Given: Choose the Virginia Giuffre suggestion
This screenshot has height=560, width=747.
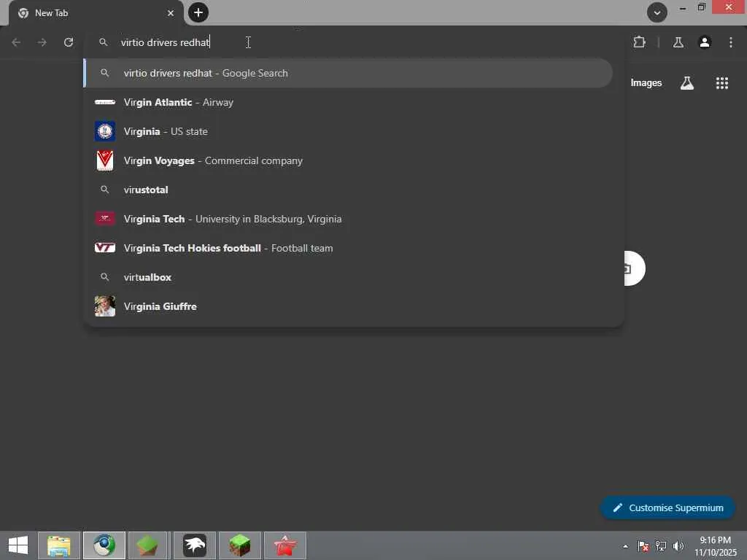Looking at the screenshot, I should [348, 306].
